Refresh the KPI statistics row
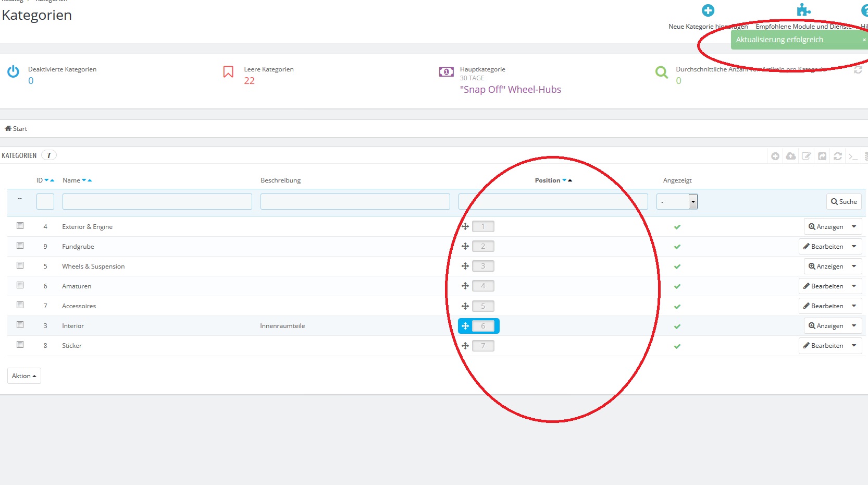 [858, 69]
